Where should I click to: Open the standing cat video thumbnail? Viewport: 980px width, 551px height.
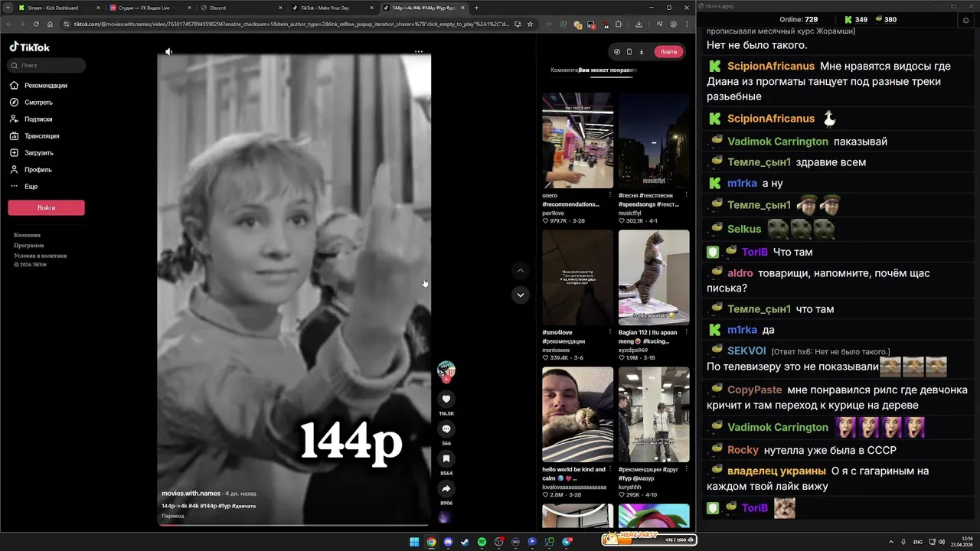coord(654,278)
